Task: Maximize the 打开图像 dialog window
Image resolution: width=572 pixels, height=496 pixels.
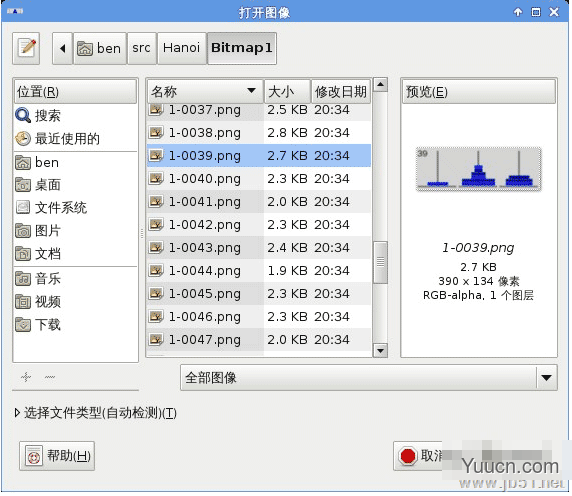Action: (x=536, y=12)
